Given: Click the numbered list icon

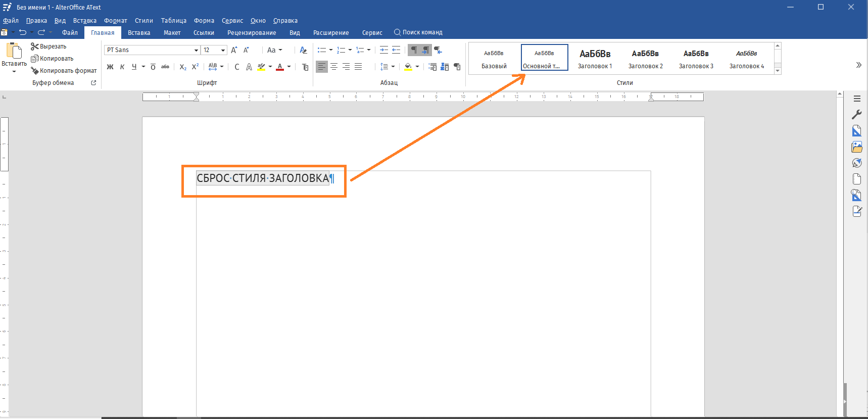Looking at the screenshot, I should [341, 50].
